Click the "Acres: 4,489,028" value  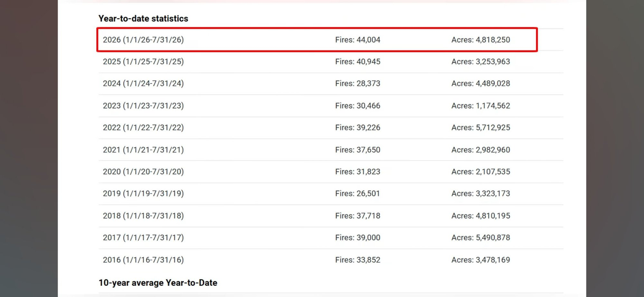[x=481, y=83]
